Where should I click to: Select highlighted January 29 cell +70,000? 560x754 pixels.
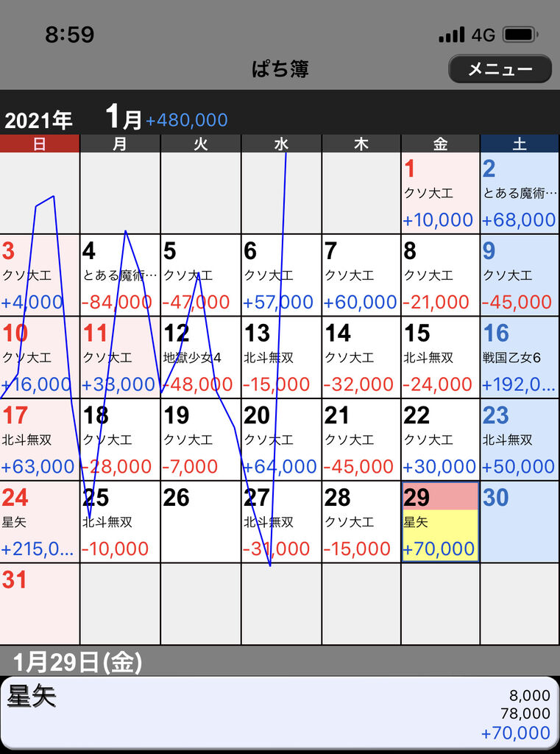[x=440, y=522]
